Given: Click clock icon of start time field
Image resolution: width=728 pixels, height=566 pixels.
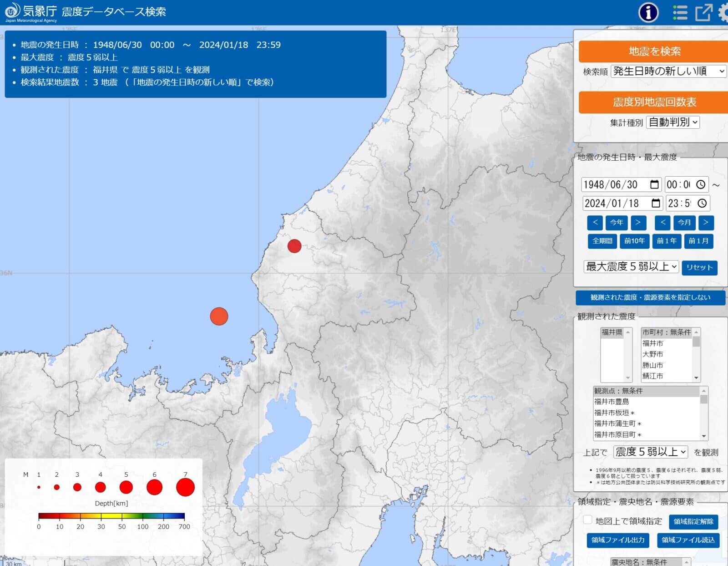Looking at the screenshot, I should pyautogui.click(x=701, y=184).
